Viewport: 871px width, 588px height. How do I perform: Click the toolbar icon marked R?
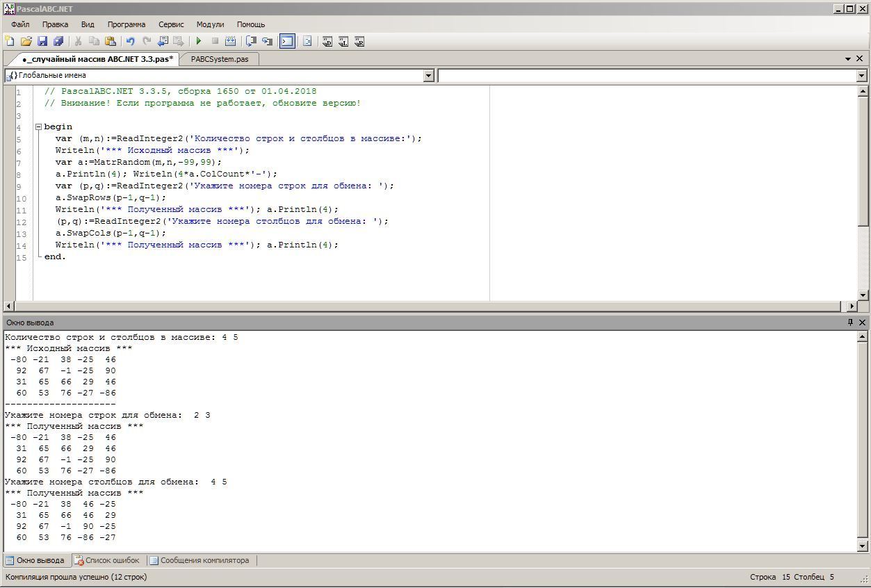point(359,42)
